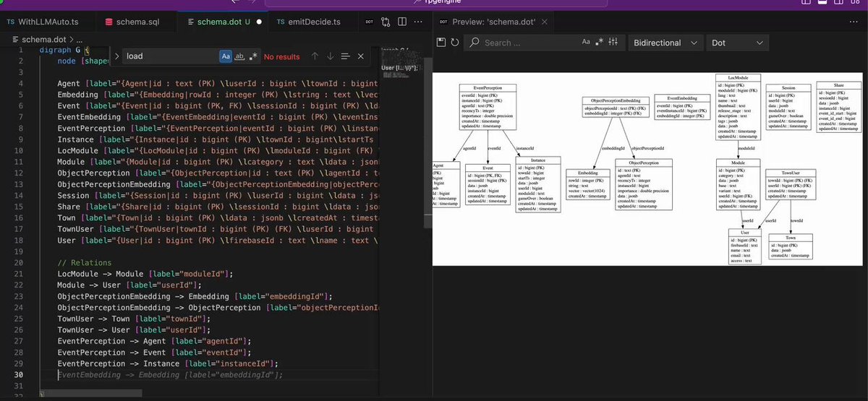Toggle Match Whole Word in find widget
The image size is (868, 401).
tap(239, 56)
